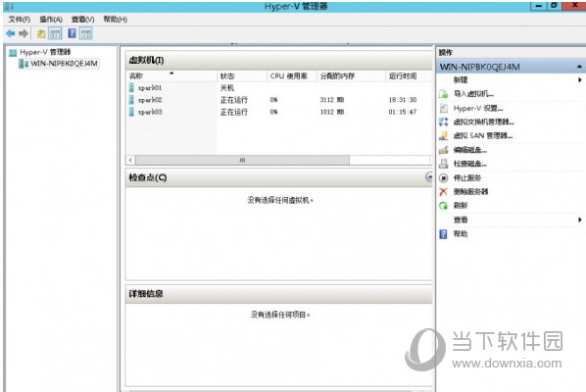Click the Forward arrow toolbar icon
Image resolution: width=586 pixels, height=392 pixels.
click(24, 33)
